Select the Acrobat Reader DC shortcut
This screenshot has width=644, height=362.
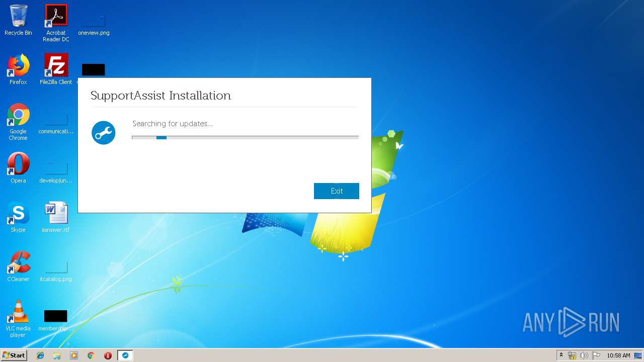[x=56, y=23]
